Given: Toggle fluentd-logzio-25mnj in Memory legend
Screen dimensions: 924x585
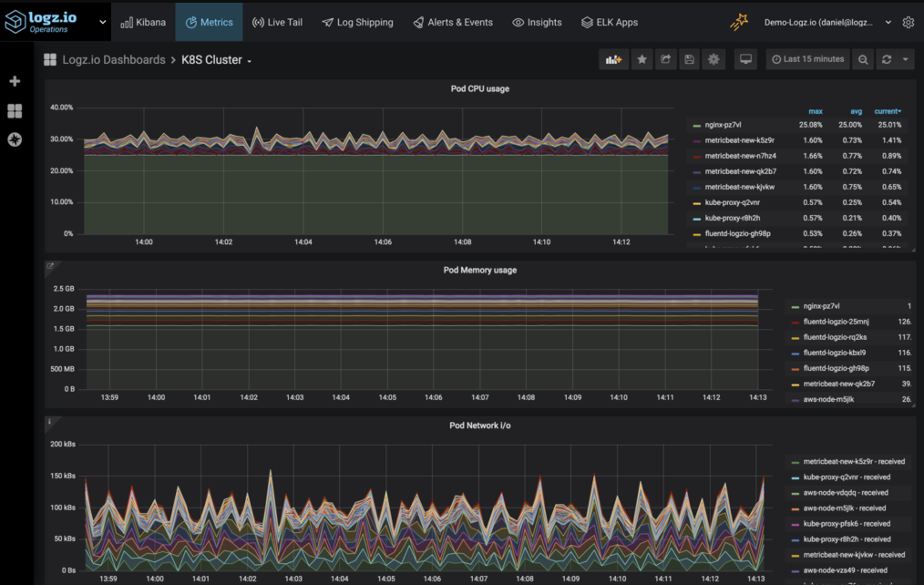Looking at the screenshot, I should 836,322.
